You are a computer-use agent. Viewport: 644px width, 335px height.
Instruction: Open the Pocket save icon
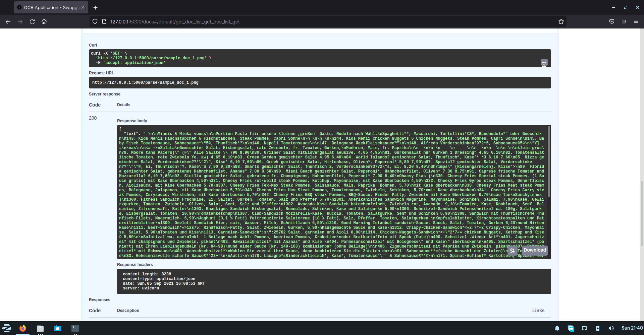(x=612, y=21)
